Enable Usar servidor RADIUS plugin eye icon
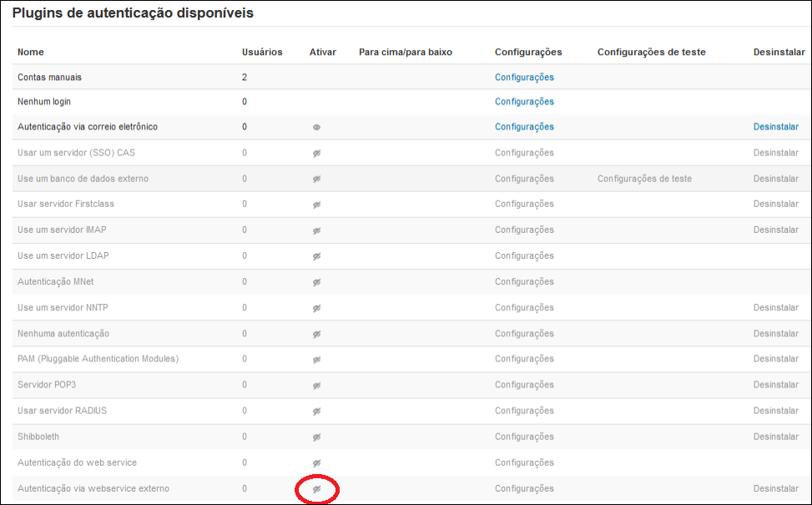Image resolution: width=812 pixels, height=505 pixels. [316, 411]
